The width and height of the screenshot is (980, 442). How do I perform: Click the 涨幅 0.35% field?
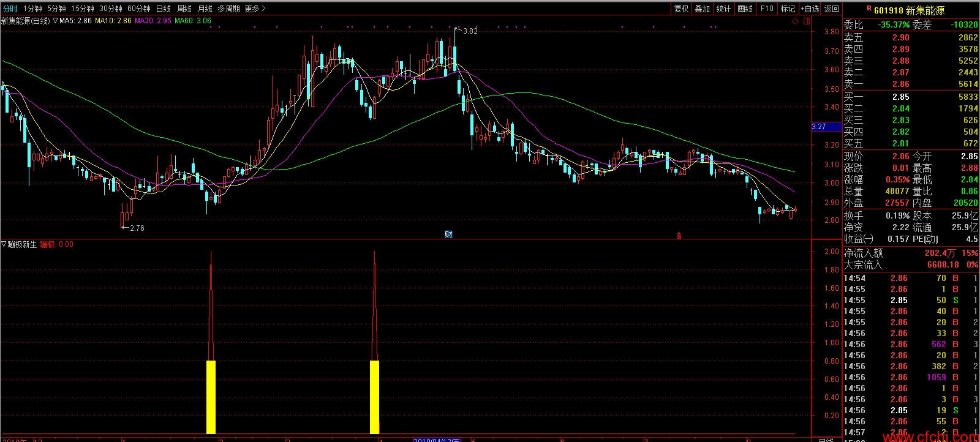coord(876,179)
